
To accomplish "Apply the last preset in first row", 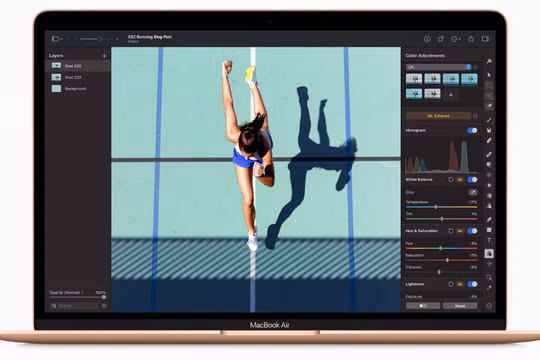I will [469, 79].
